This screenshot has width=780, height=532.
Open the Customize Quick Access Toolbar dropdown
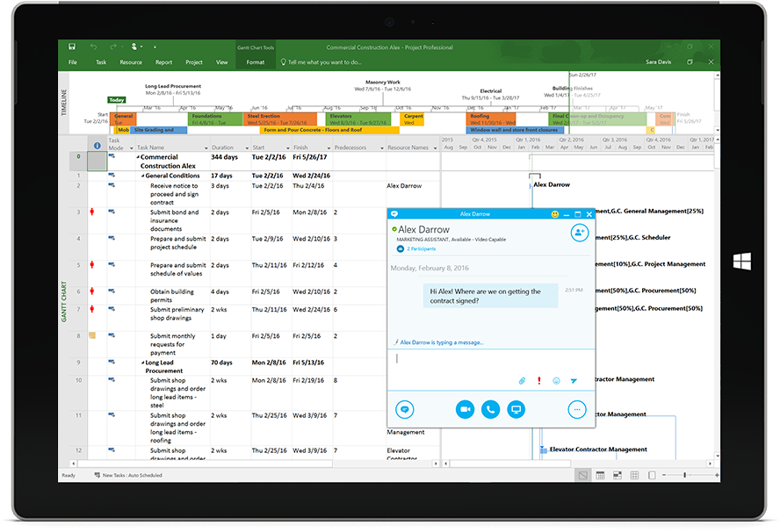[155, 47]
